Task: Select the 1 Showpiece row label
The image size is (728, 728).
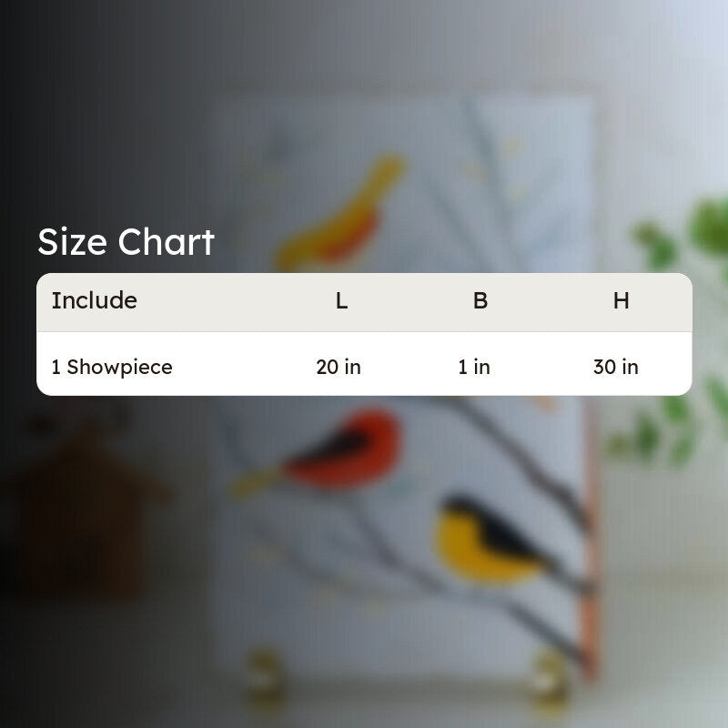Action: point(112,368)
